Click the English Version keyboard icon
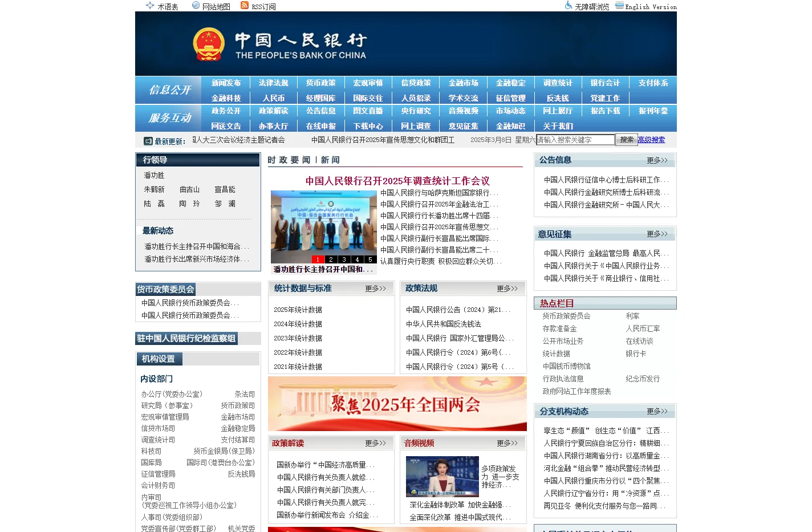This screenshot has width=812, height=532. pyautogui.click(x=619, y=5)
